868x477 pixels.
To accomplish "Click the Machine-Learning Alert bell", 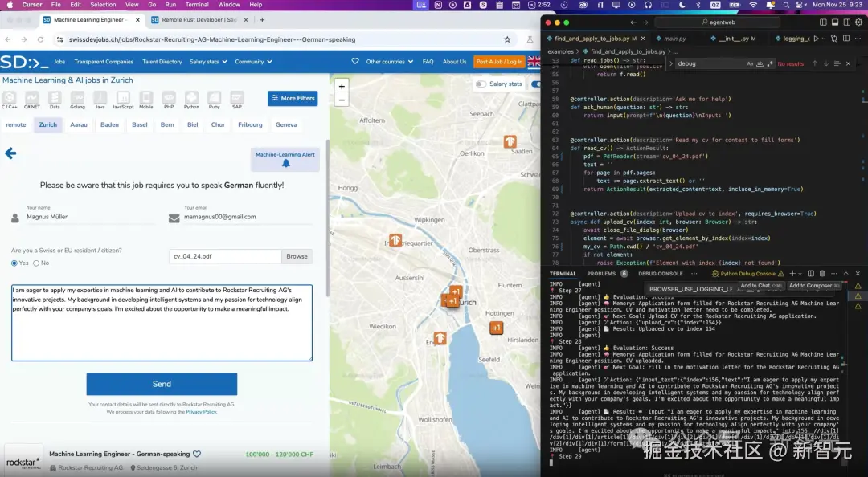I will pyautogui.click(x=285, y=163).
